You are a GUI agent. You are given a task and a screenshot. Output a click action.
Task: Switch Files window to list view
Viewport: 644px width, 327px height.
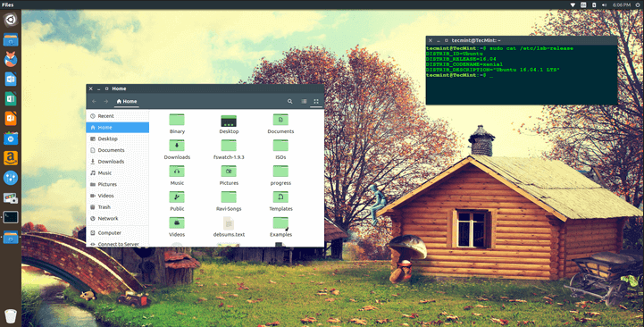click(x=304, y=102)
